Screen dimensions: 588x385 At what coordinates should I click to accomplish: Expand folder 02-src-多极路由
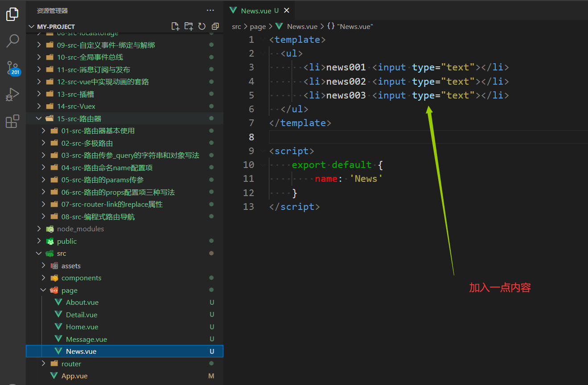click(x=125, y=143)
